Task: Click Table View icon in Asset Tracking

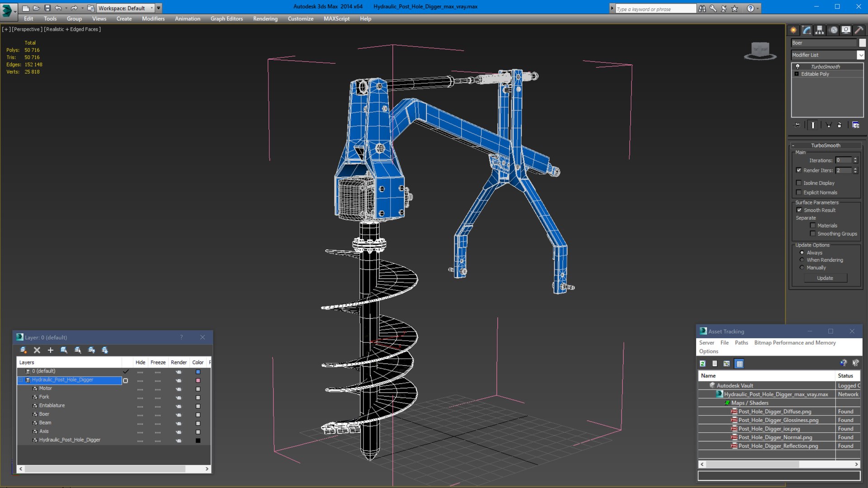Action: [x=739, y=364]
